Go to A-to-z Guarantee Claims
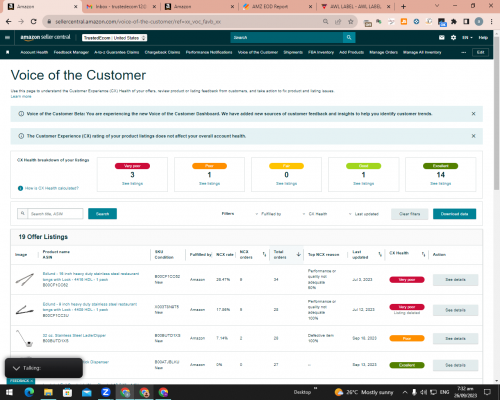This screenshot has width=500, height=400. pyautogui.click(x=117, y=52)
